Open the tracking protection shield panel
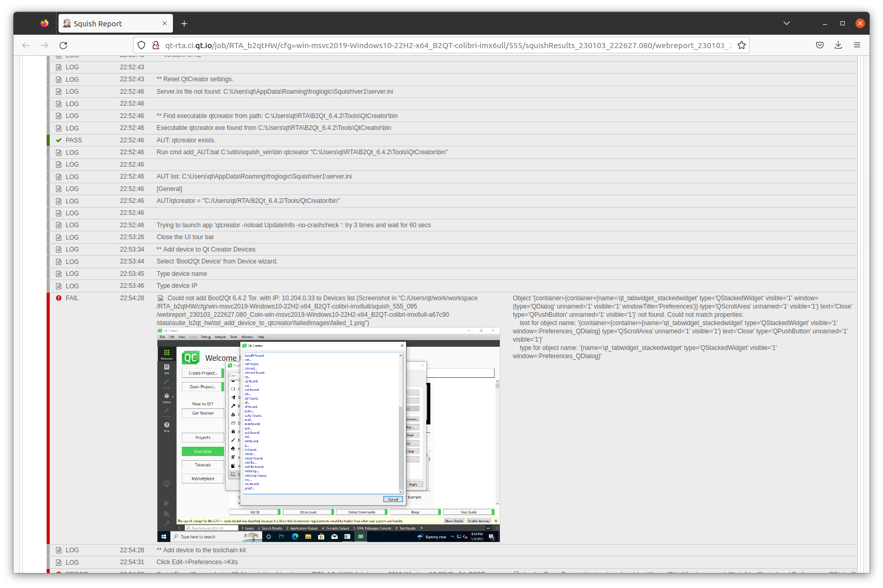 (141, 46)
